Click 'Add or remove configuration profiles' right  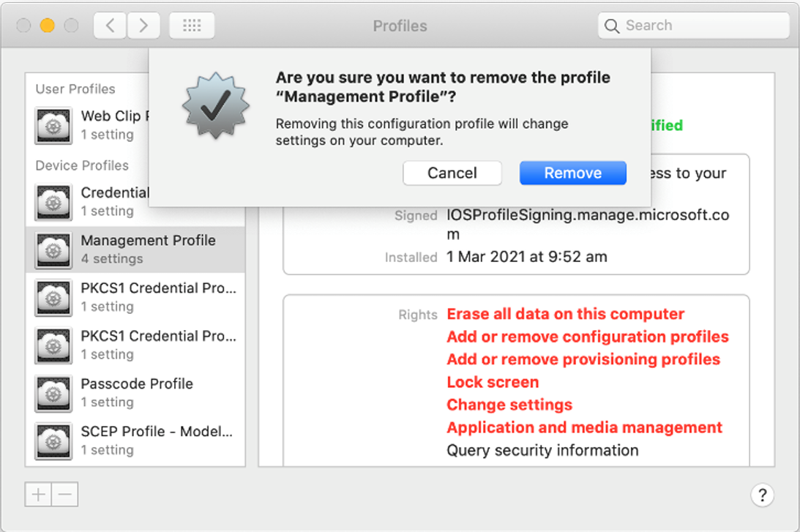tap(588, 337)
